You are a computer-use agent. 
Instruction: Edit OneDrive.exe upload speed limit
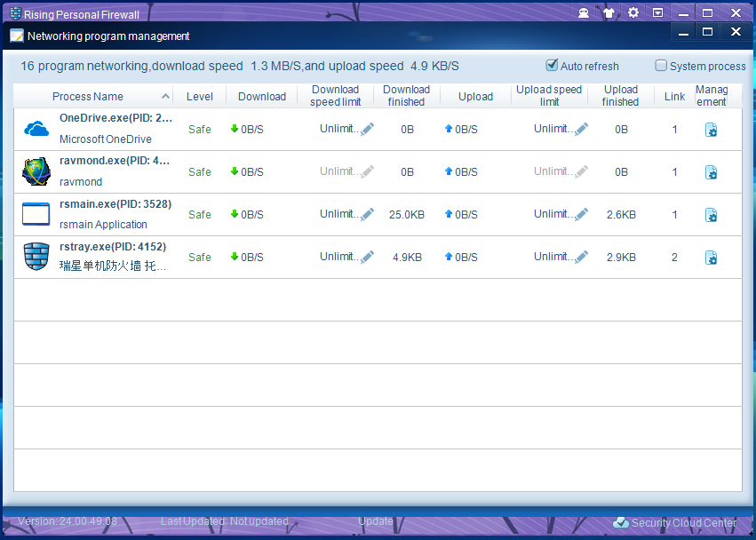(x=582, y=129)
